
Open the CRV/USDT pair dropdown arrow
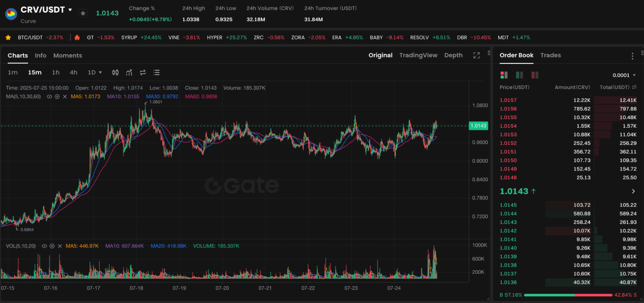click(70, 10)
